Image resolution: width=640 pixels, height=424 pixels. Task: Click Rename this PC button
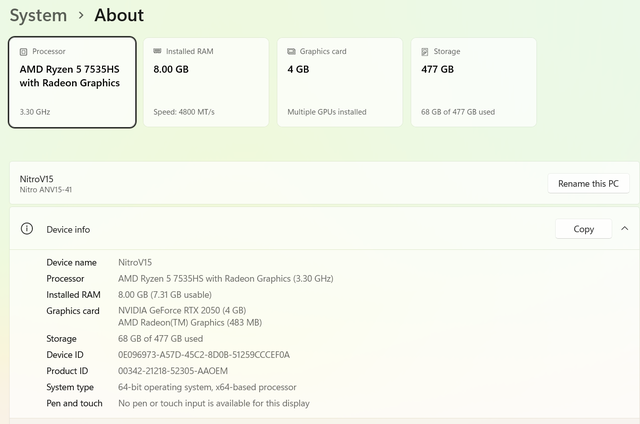tap(588, 184)
